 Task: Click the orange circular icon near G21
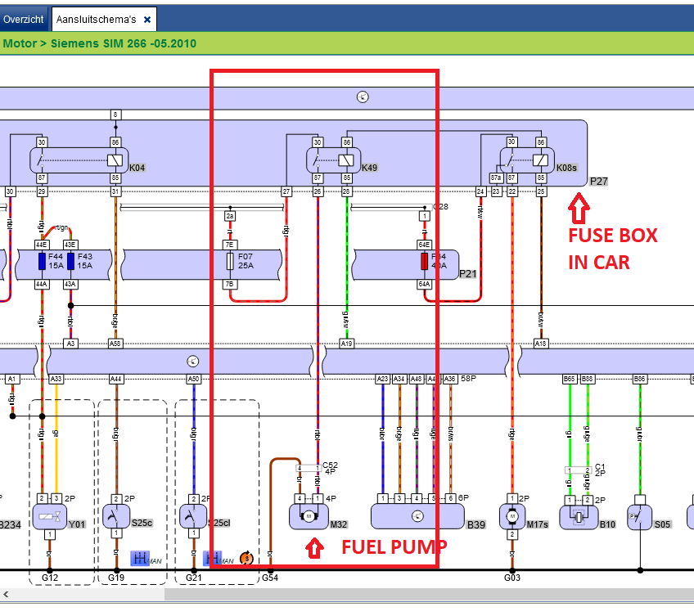[246, 559]
